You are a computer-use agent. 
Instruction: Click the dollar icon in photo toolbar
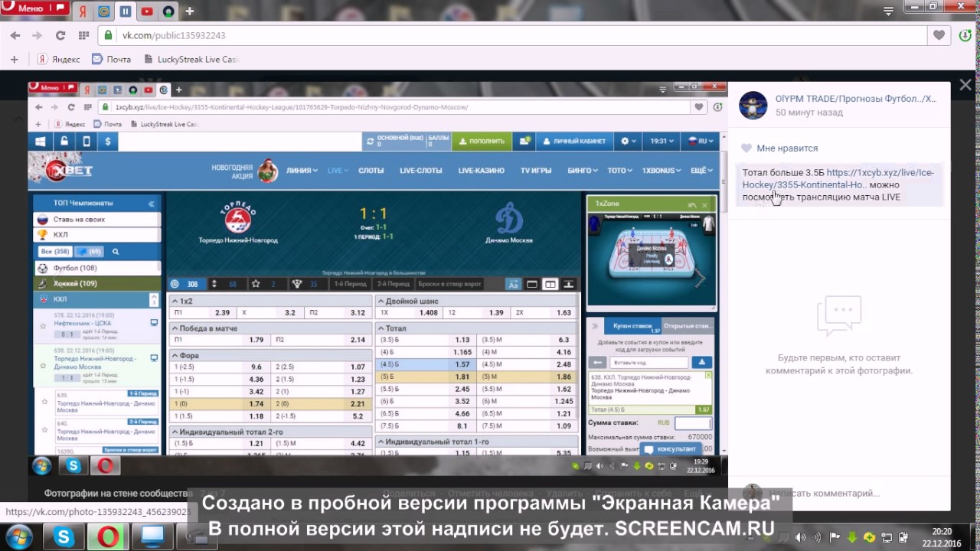point(107,141)
